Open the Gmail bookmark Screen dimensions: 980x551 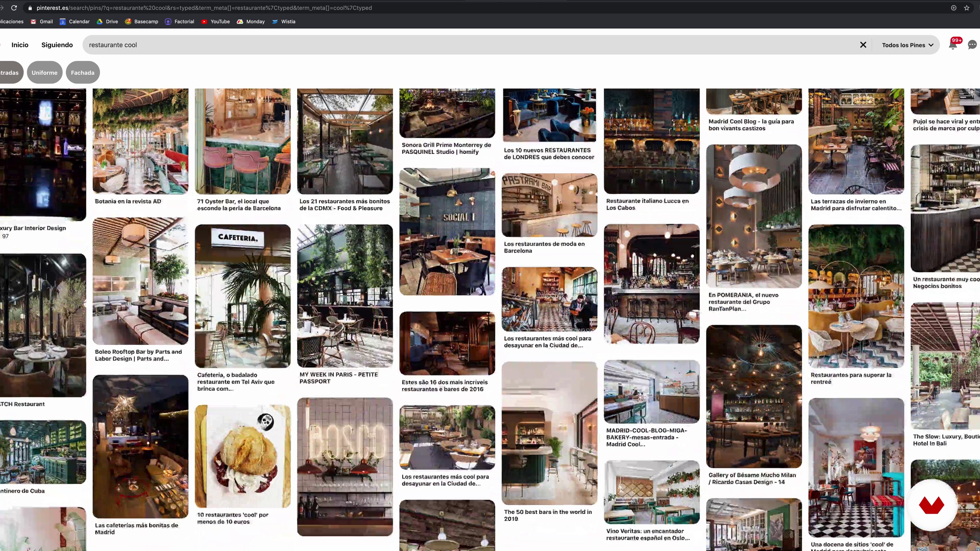click(41, 22)
